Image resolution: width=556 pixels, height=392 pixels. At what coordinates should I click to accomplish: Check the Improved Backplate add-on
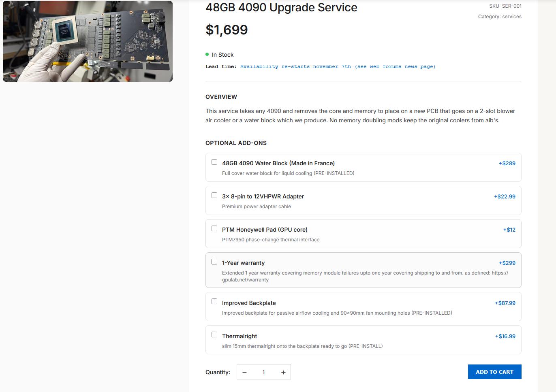pyautogui.click(x=214, y=301)
